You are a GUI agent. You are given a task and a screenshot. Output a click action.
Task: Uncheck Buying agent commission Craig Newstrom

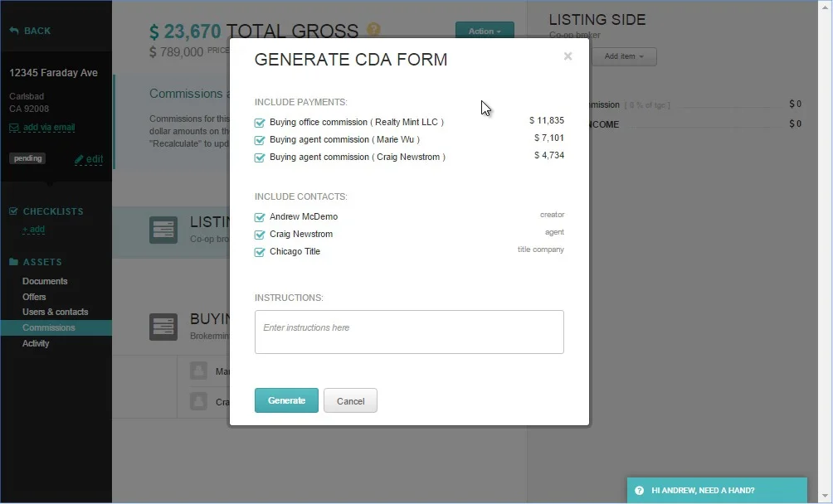[x=259, y=157]
